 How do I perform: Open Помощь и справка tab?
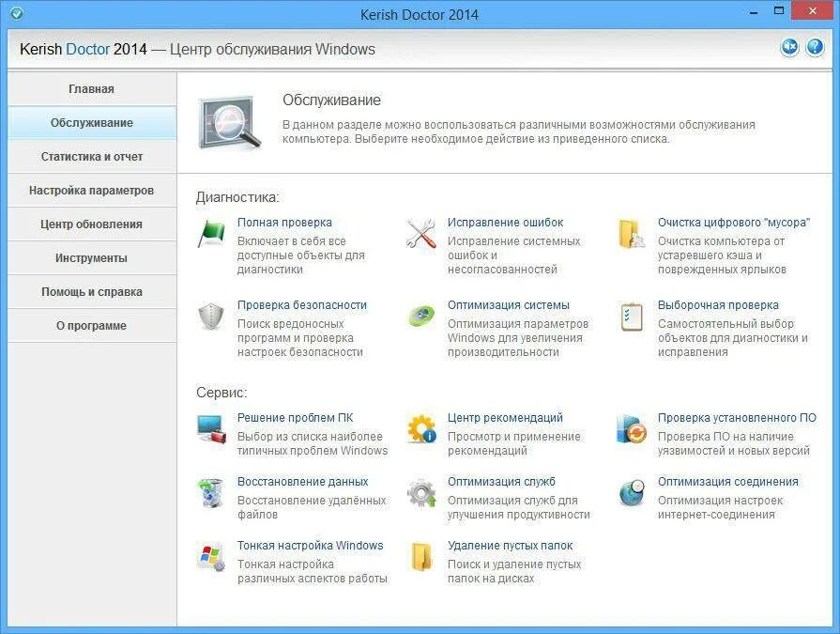92,291
